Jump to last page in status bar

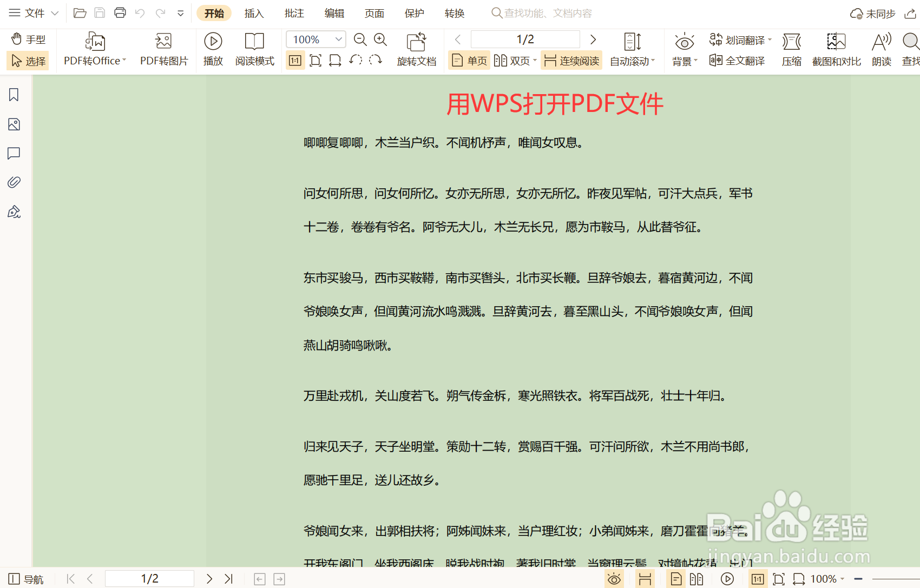pos(229,579)
